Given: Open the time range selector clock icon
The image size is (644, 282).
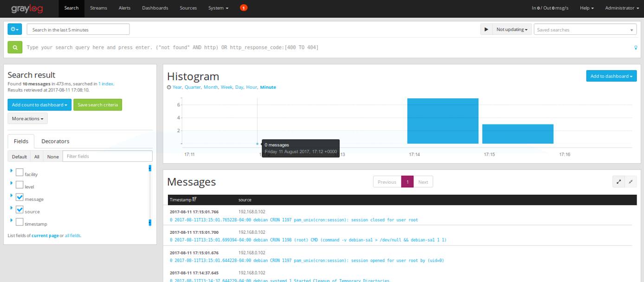Looking at the screenshot, I should (x=14, y=29).
